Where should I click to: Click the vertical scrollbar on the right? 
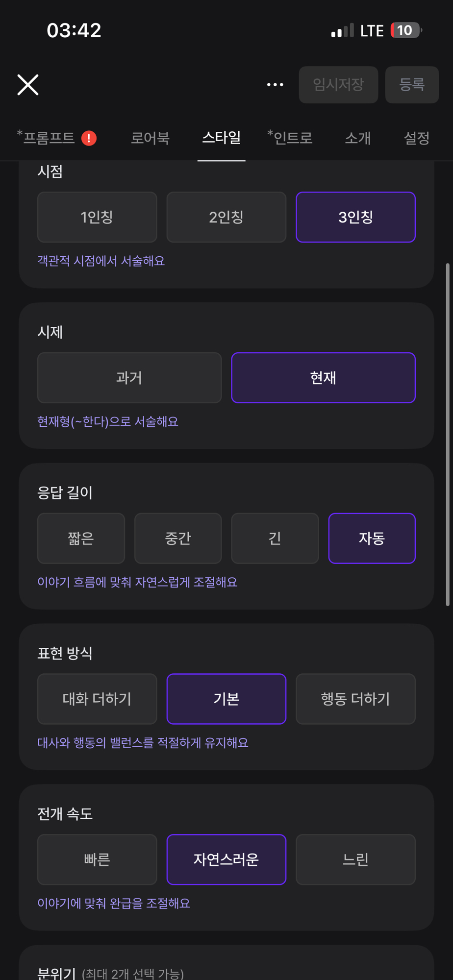pos(447,435)
